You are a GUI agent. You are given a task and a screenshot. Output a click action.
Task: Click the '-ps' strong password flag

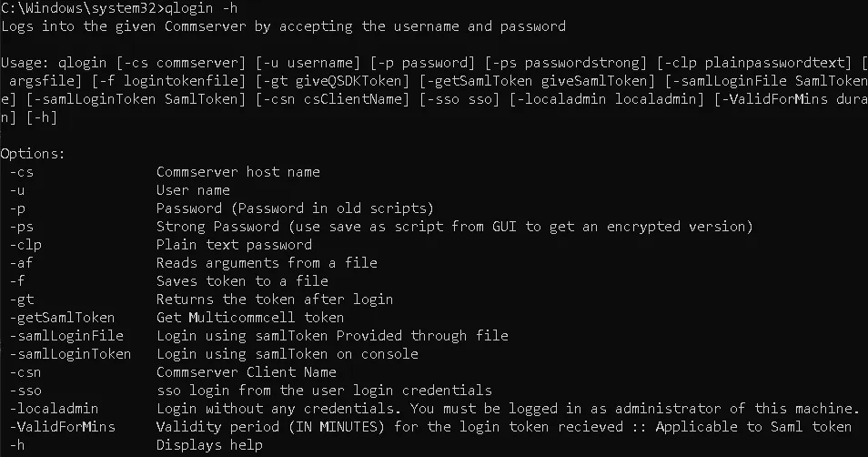pyautogui.click(x=22, y=227)
